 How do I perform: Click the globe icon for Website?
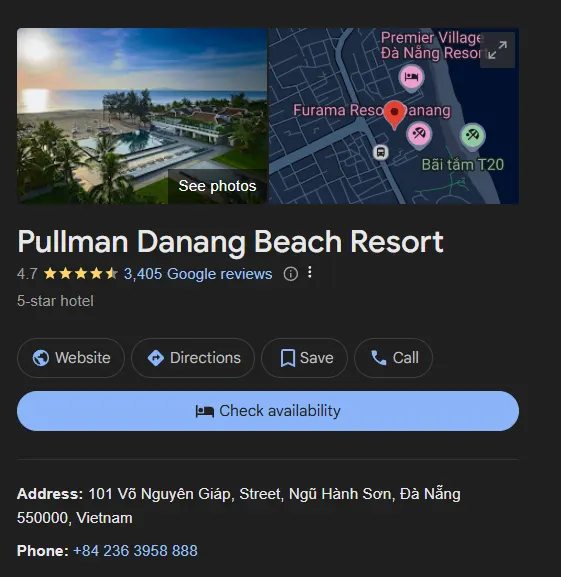pyautogui.click(x=40, y=358)
